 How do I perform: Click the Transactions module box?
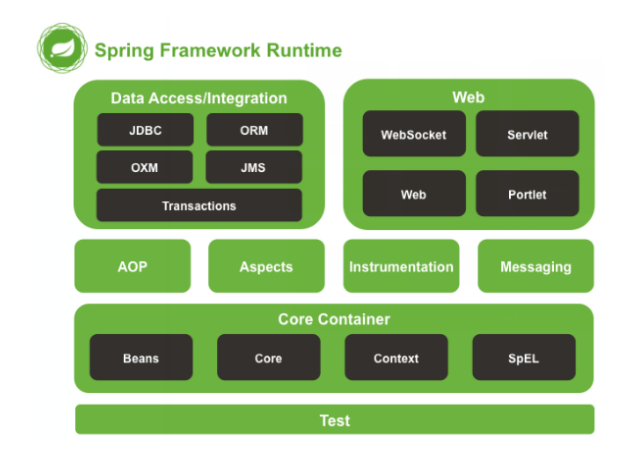pyautogui.click(x=199, y=205)
